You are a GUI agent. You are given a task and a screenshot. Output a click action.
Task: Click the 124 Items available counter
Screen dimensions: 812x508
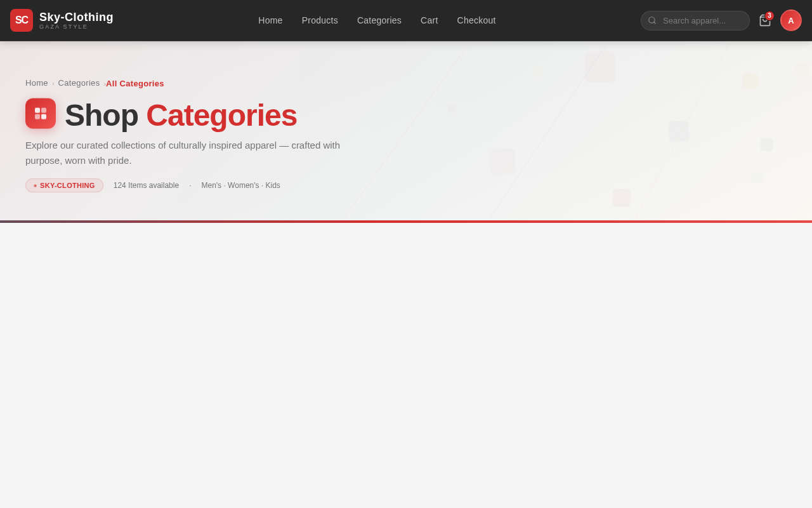coord(146,185)
